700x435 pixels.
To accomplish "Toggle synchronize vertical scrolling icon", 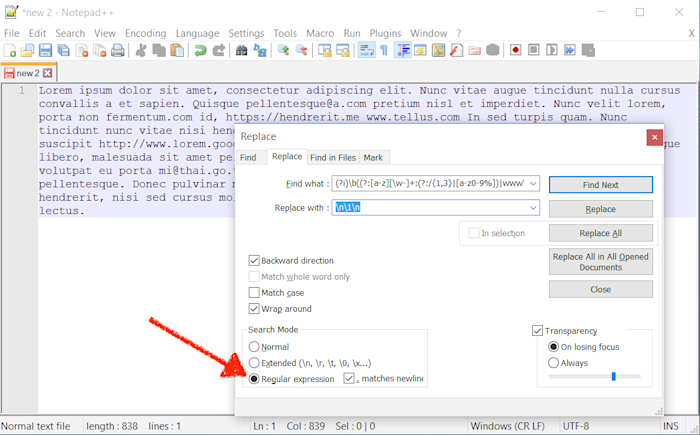I will 325,50.
